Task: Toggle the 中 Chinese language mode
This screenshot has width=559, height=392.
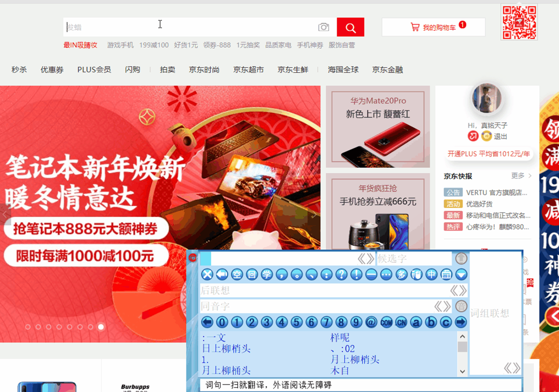Action: (x=431, y=275)
